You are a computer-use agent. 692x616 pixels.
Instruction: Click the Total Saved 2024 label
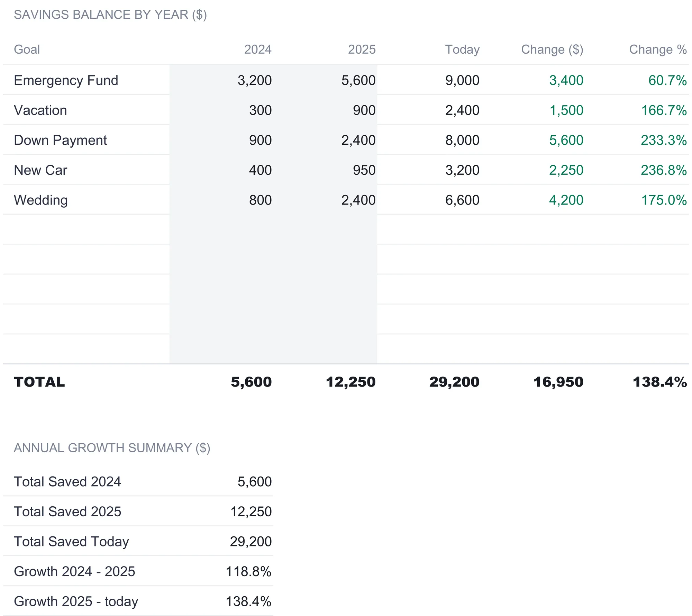(67, 482)
